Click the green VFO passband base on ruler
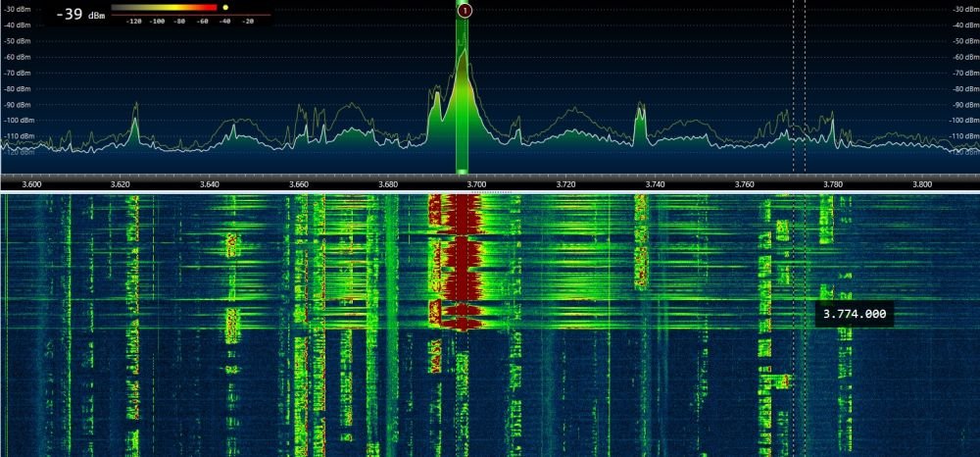Image resolution: width=980 pixels, height=457 pixels. [463, 172]
